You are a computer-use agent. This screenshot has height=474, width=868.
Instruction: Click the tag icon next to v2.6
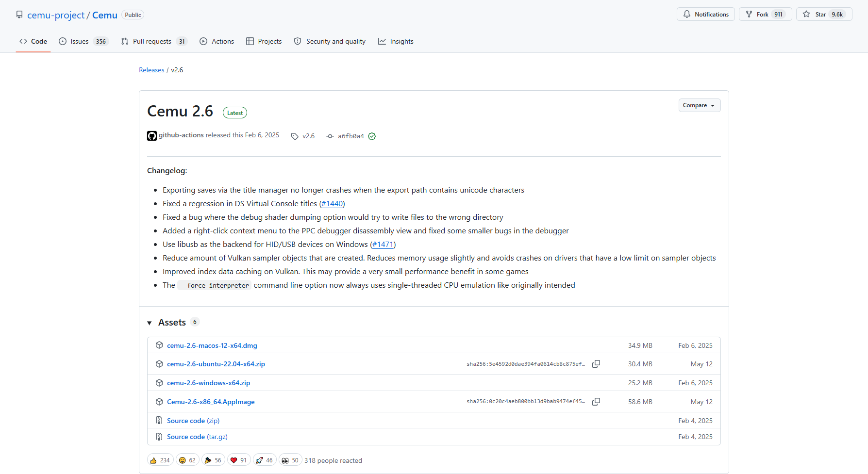(x=295, y=136)
